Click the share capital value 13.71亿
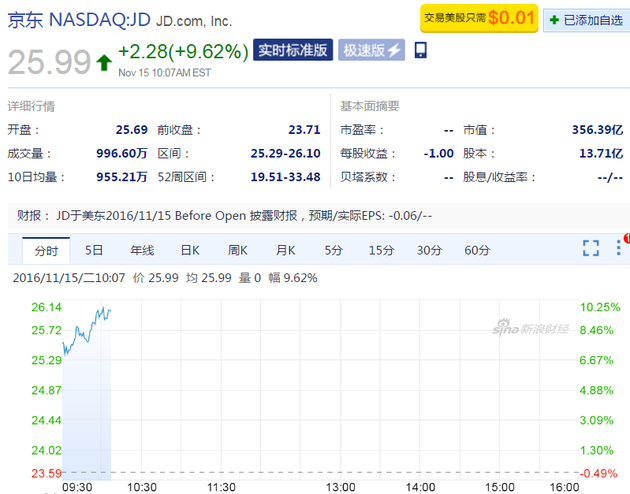 (x=601, y=153)
